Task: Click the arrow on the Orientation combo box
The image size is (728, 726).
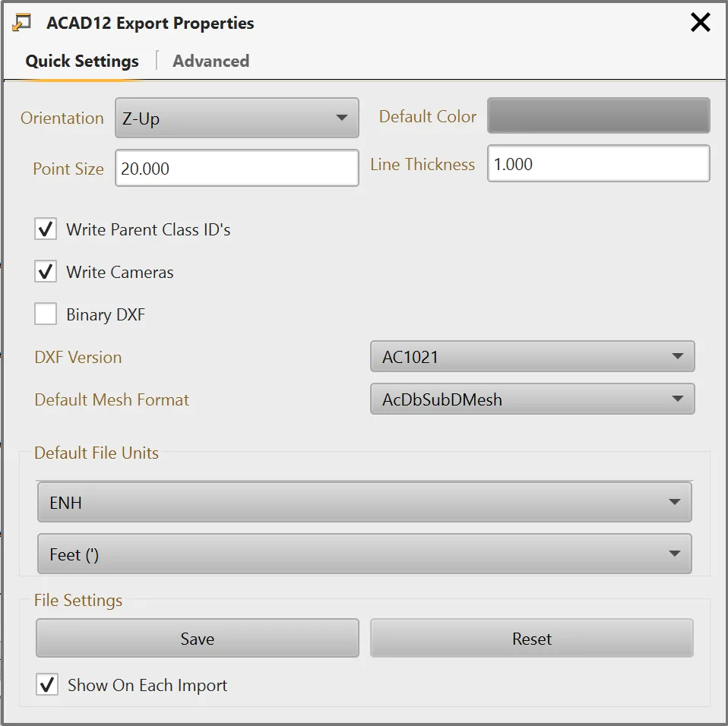Action: 342,118
